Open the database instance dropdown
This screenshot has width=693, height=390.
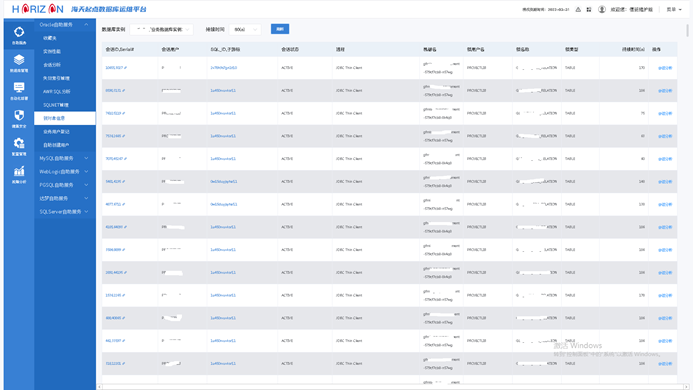tap(161, 30)
